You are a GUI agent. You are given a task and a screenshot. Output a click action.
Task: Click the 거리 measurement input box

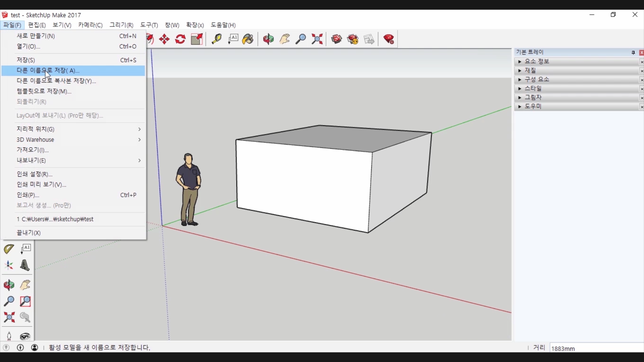point(596,348)
